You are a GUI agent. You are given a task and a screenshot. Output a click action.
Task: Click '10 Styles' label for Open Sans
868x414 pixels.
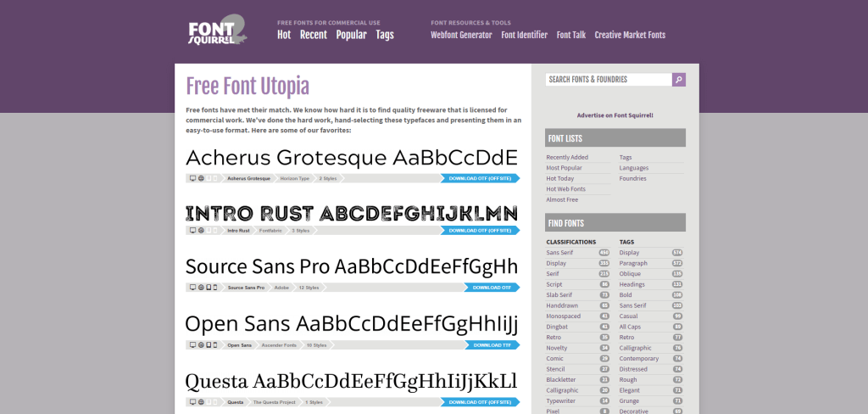[317, 344]
